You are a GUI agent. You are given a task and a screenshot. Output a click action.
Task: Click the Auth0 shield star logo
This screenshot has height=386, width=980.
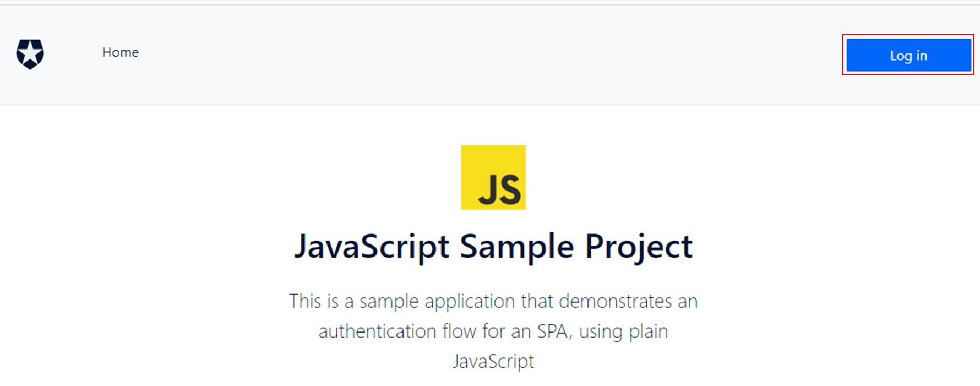(x=30, y=54)
